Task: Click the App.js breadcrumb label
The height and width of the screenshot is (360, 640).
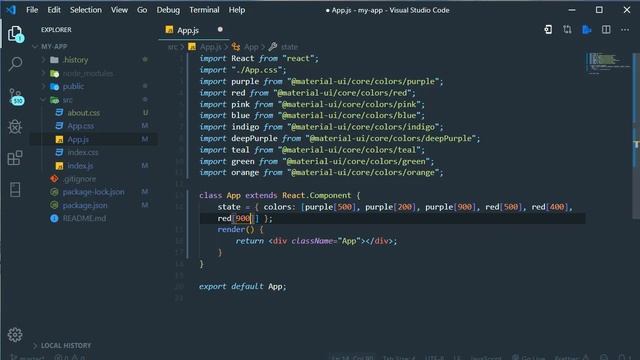Action: click(210, 47)
